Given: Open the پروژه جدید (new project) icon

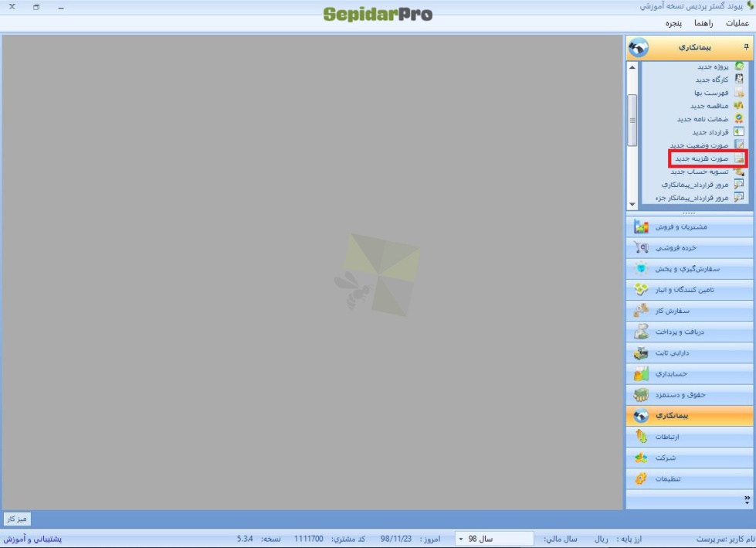Looking at the screenshot, I should point(739,66).
